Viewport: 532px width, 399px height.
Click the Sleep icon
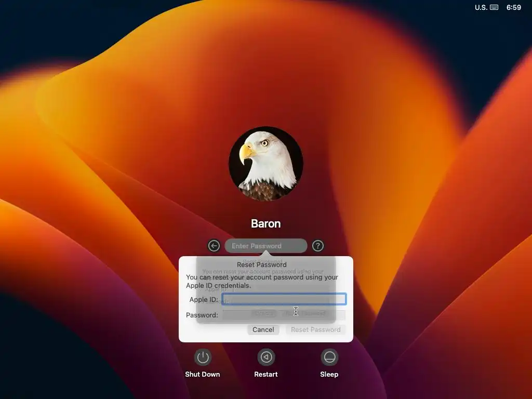329,357
